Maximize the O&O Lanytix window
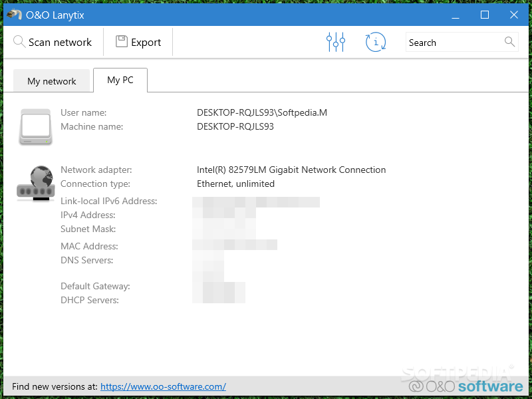 click(x=485, y=15)
